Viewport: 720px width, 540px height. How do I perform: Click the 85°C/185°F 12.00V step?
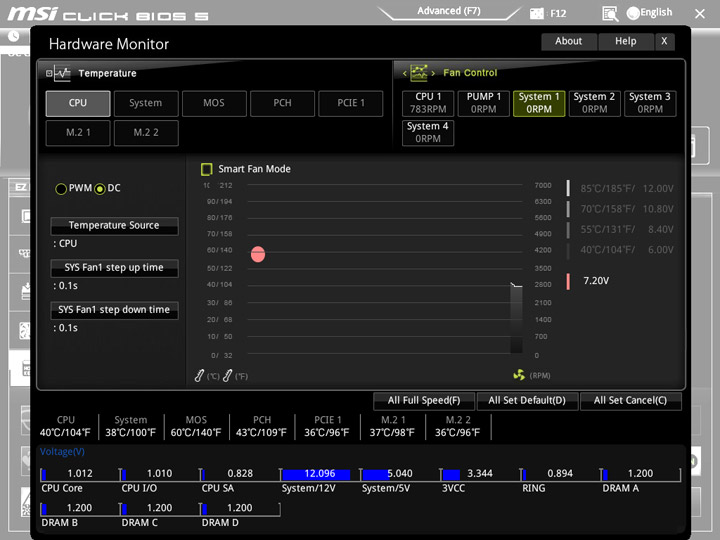pyautogui.click(x=620, y=189)
